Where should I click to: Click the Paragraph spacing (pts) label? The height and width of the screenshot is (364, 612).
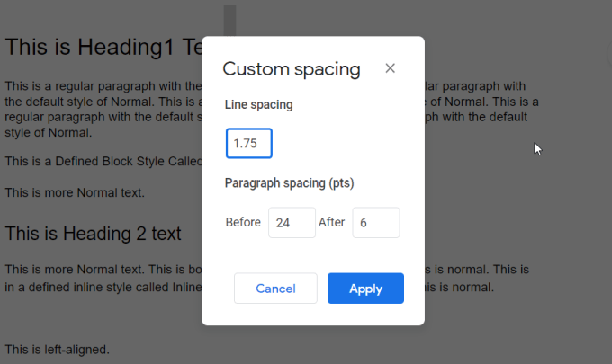pyautogui.click(x=289, y=183)
